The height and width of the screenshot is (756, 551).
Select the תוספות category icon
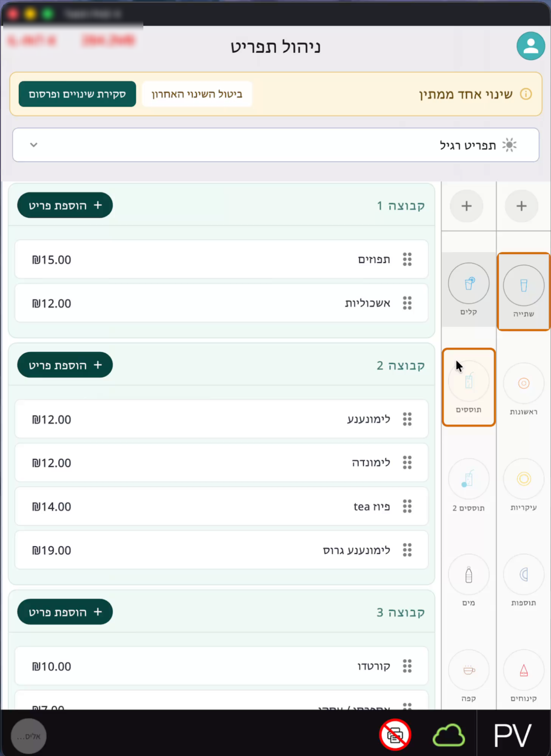pyautogui.click(x=523, y=575)
